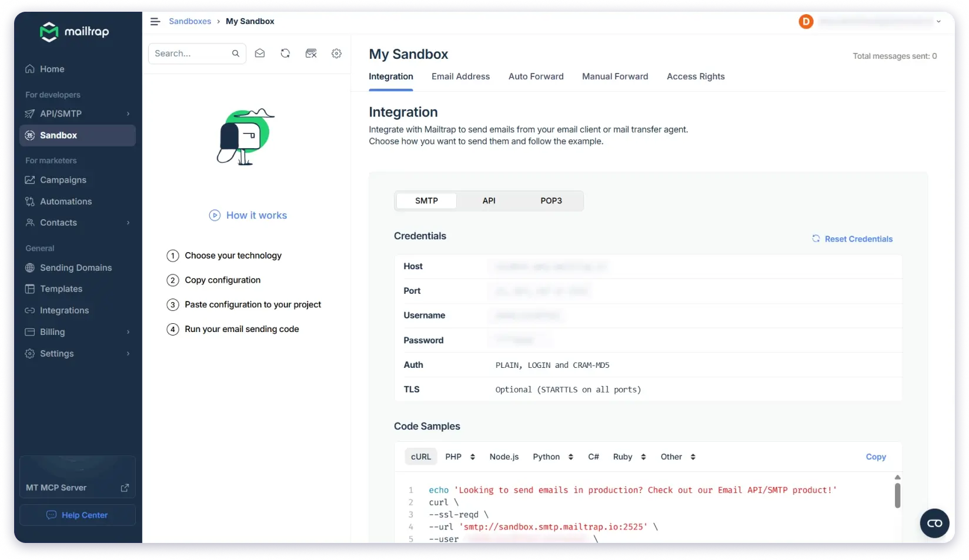Click the Sending Domains globe icon
This screenshot has width=969, height=560.
30,268
